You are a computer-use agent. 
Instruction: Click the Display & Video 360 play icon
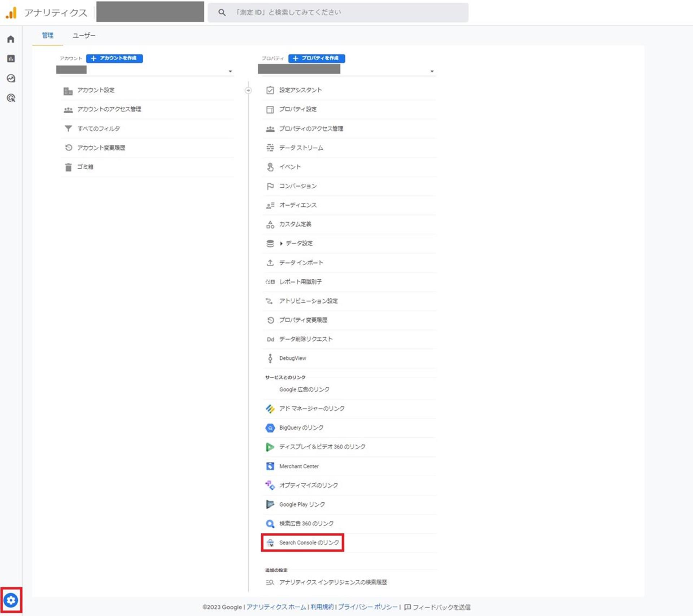[270, 447]
